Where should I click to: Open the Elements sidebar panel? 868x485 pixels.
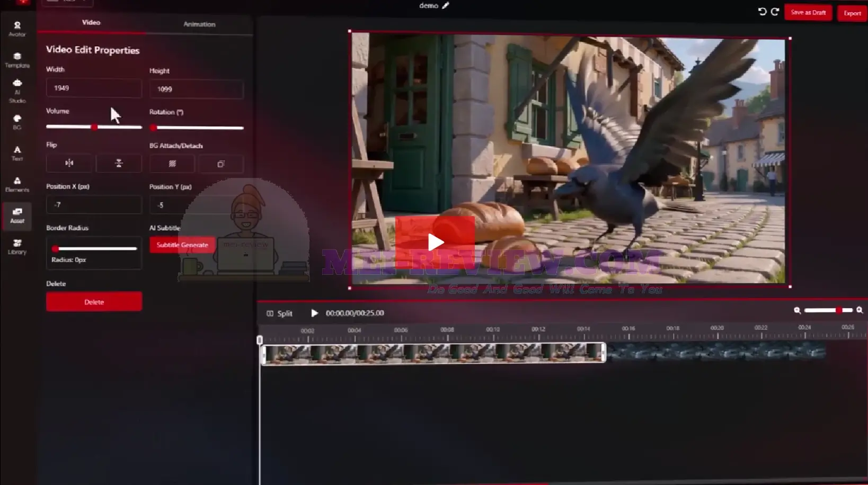(17, 184)
